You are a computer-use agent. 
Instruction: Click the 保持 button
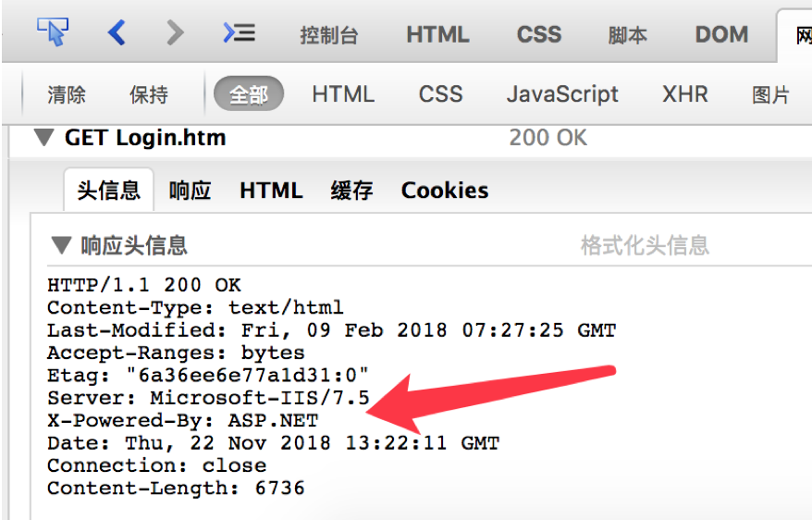pyautogui.click(x=149, y=94)
